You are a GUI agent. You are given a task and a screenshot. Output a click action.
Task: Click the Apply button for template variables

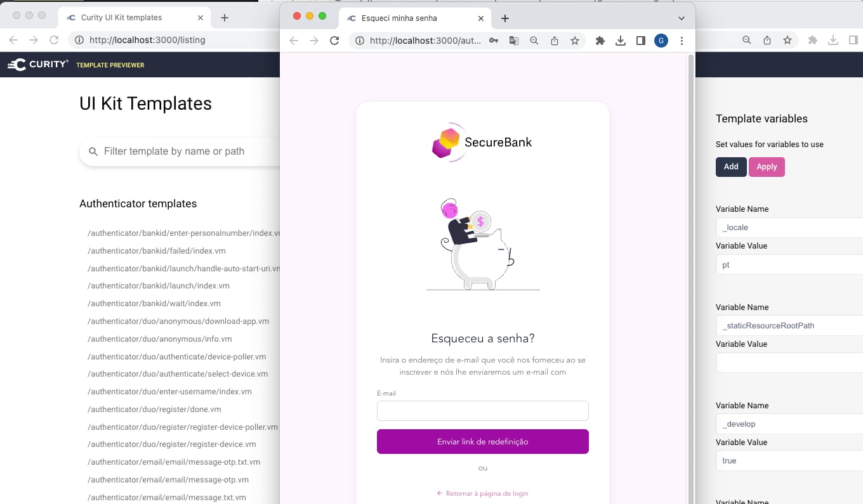pos(767,167)
